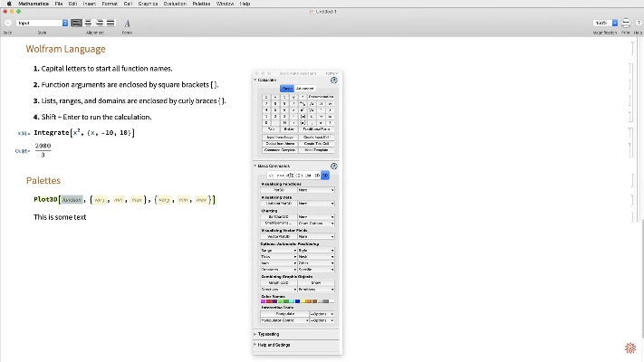Viewport: 644px width, 362px height.
Task: Open the Input style dropdown
Action: point(42,23)
